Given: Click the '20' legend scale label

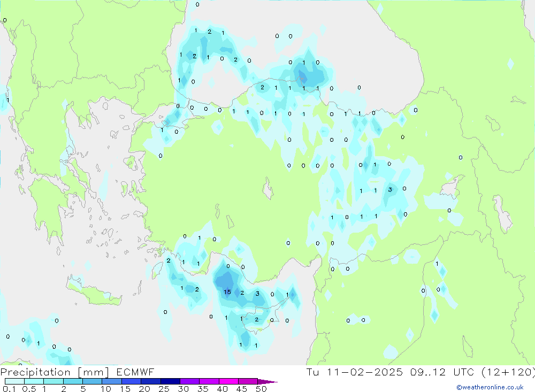Looking at the screenshot, I should coord(144,389).
